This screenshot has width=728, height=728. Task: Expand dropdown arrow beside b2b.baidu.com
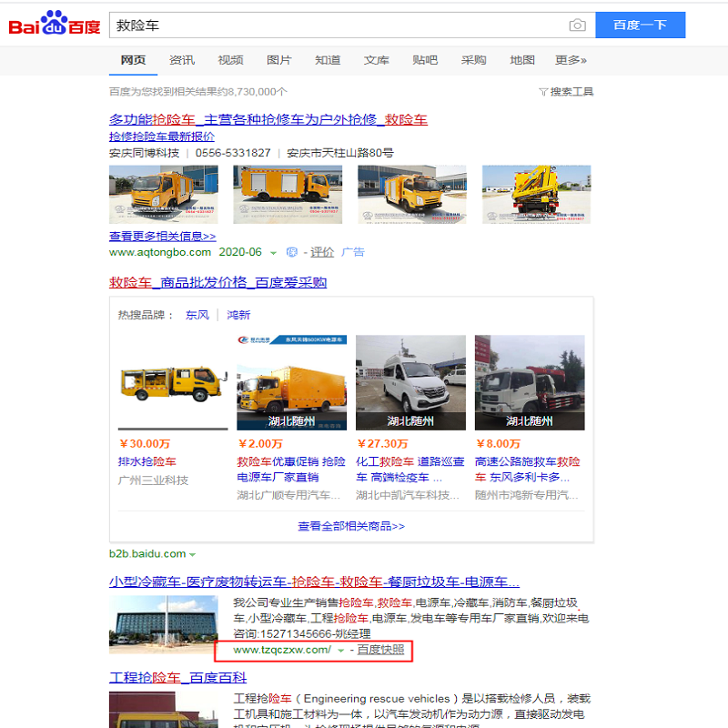point(192,554)
